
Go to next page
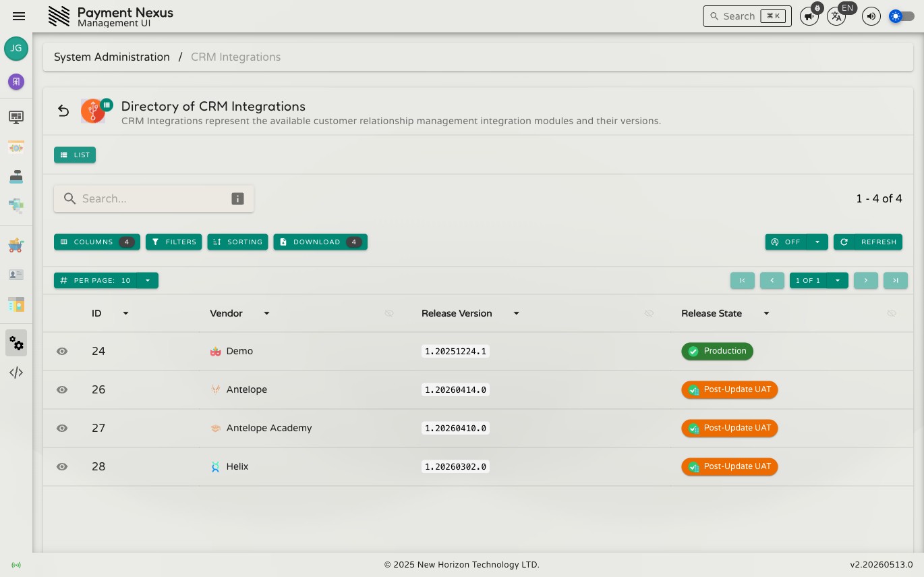click(866, 280)
